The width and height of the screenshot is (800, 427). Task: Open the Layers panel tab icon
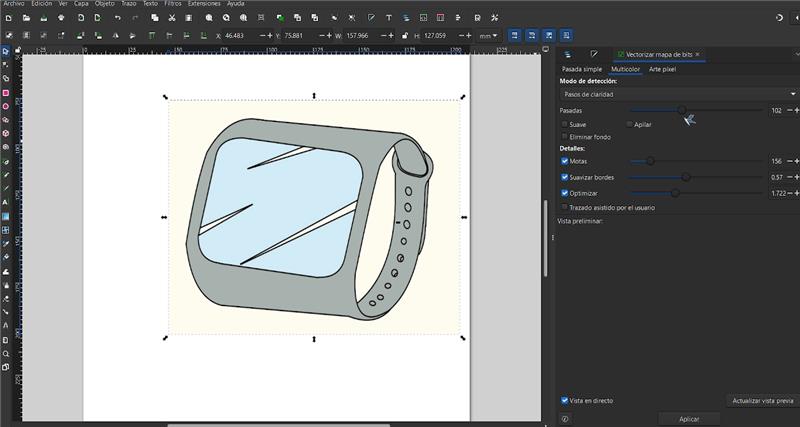[x=567, y=54]
